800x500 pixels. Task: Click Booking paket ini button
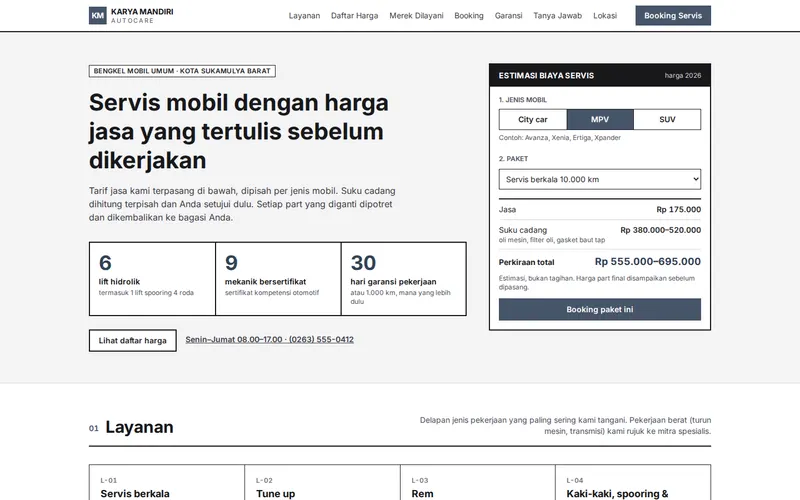600,310
